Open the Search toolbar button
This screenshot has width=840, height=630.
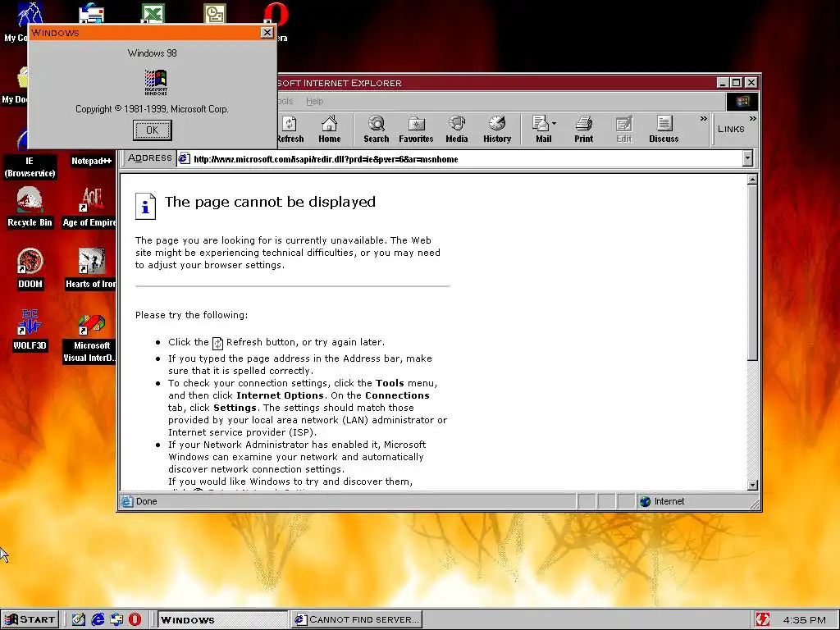(x=376, y=130)
